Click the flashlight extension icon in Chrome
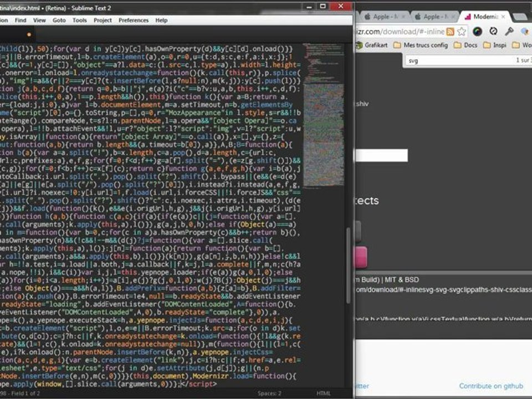 click(x=509, y=32)
